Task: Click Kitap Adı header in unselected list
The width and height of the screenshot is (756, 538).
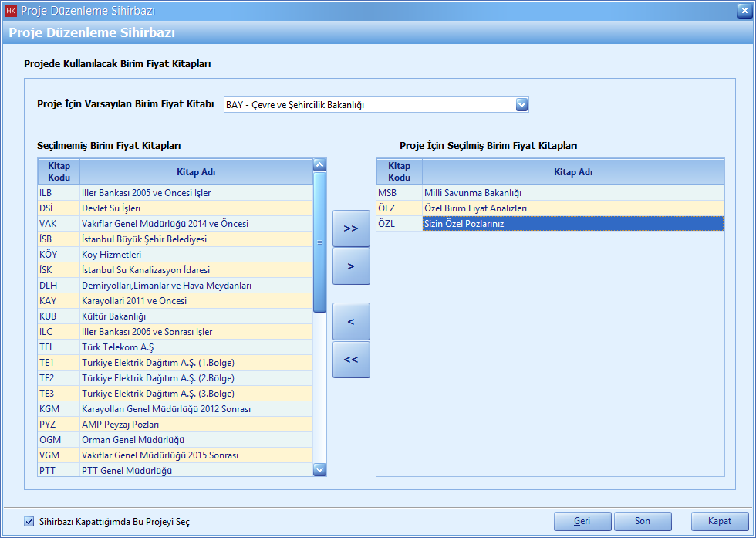Action: click(196, 172)
